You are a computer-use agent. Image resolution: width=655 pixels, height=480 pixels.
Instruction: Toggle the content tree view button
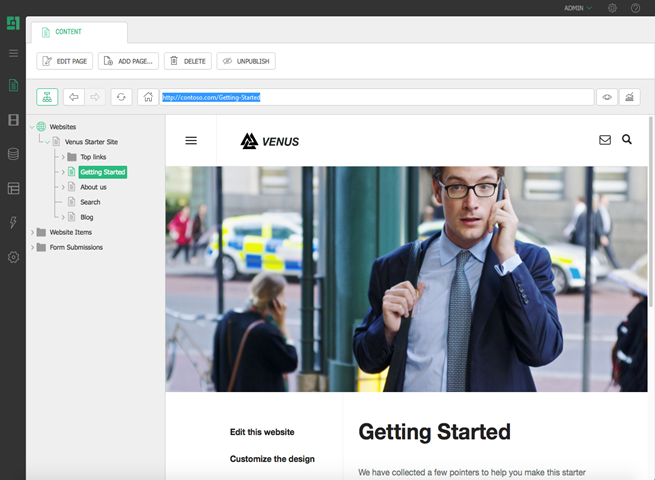pyautogui.click(x=47, y=97)
